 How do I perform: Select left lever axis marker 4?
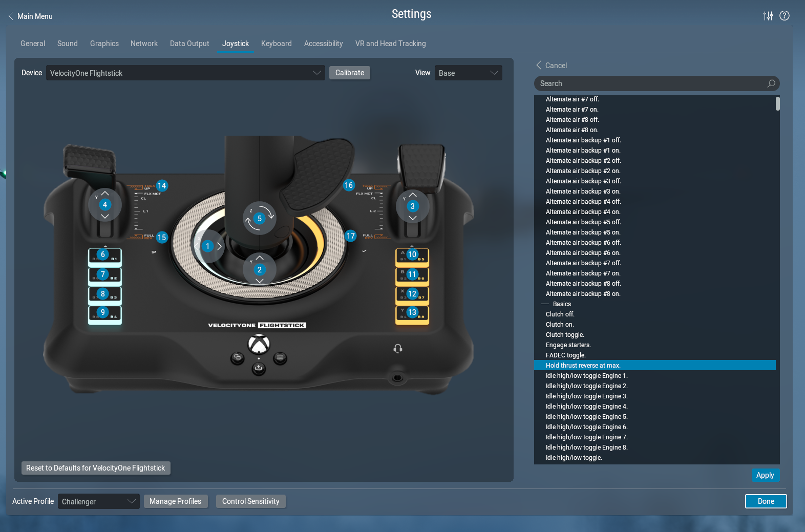105,205
